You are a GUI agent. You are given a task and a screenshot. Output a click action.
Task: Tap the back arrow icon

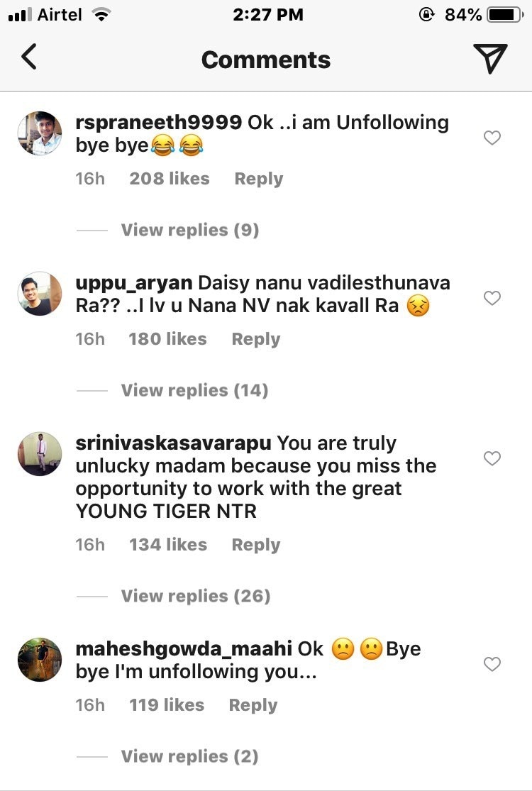(x=29, y=57)
